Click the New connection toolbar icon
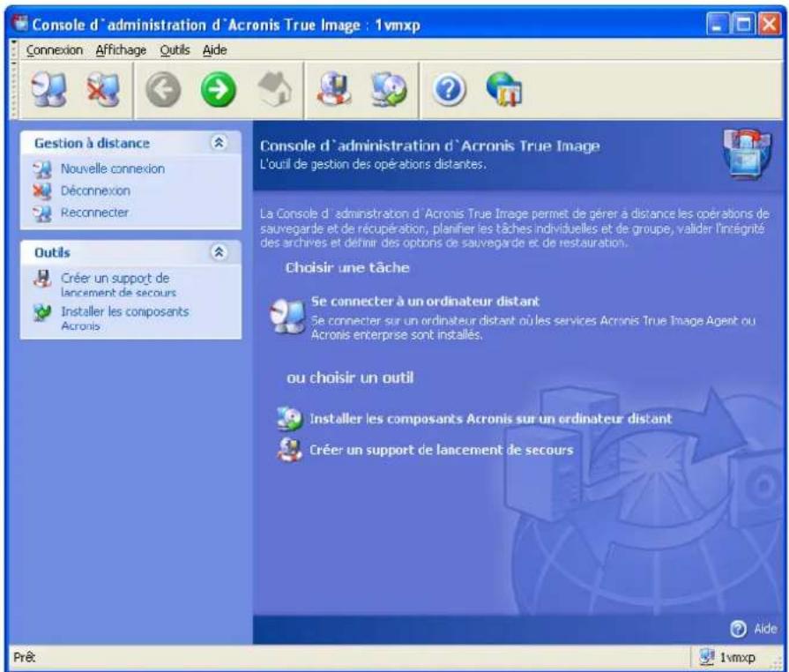The width and height of the screenshot is (789, 672). pos(48,90)
